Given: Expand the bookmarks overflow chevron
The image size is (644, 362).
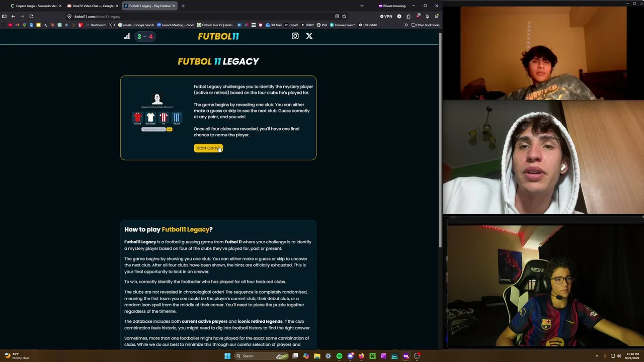Looking at the screenshot, I should click(406, 25).
